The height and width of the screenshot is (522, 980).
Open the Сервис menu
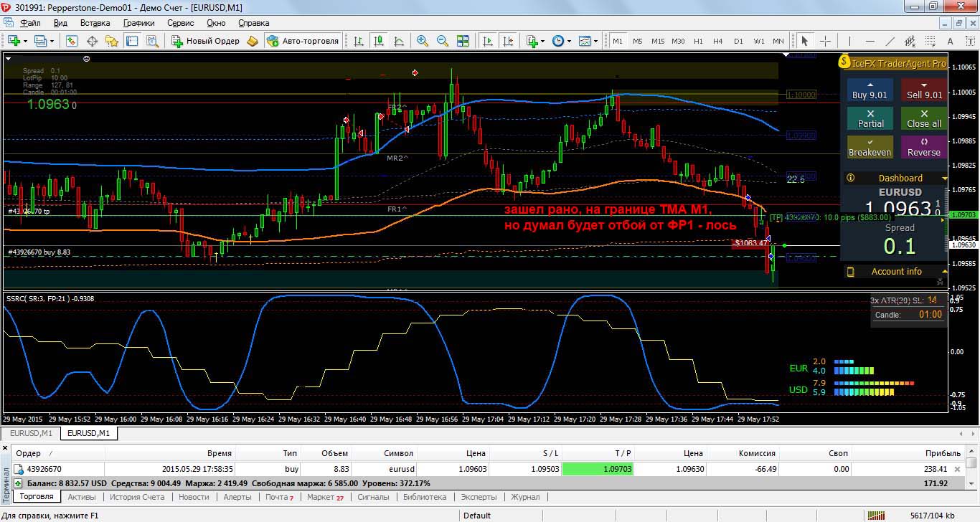181,23
